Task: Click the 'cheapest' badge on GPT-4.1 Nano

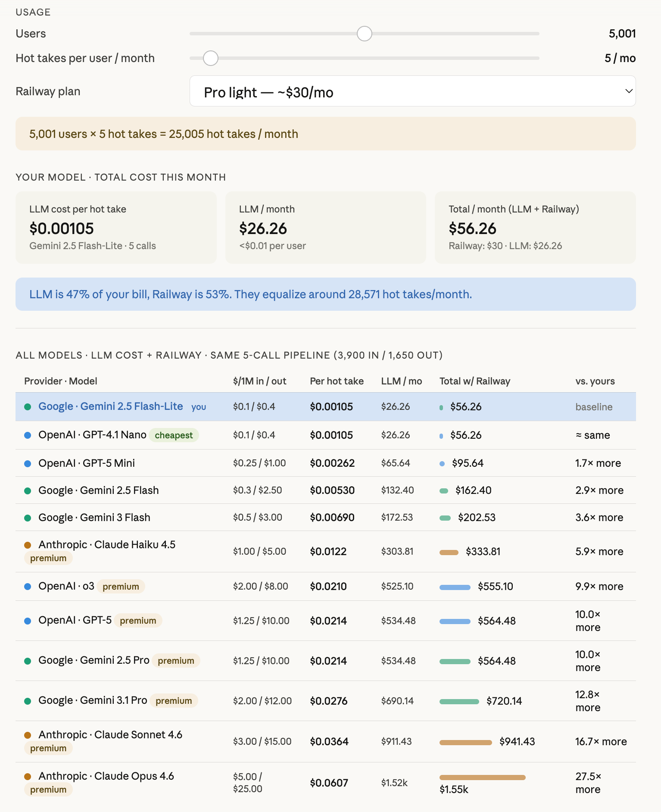Action: (174, 435)
